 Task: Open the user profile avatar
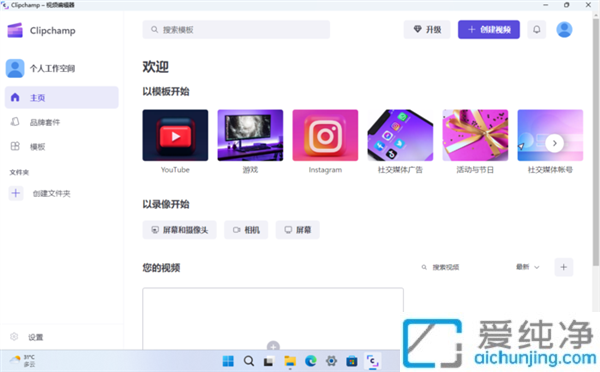(564, 29)
